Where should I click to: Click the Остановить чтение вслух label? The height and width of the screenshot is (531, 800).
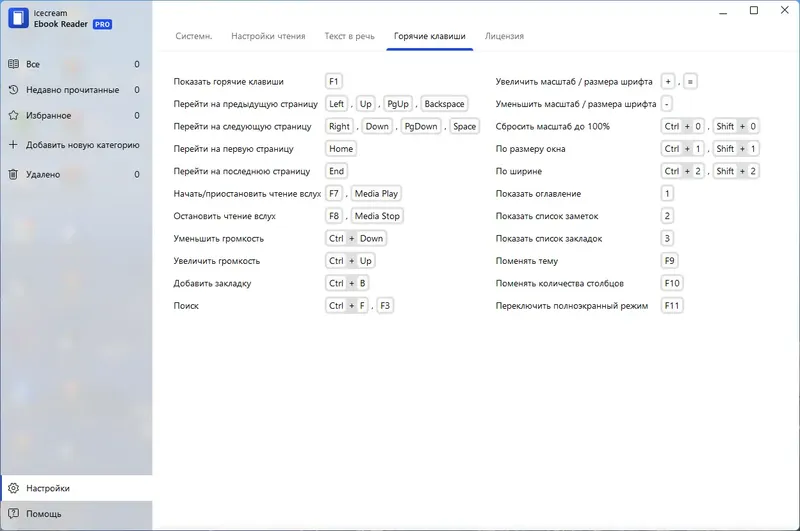224,216
